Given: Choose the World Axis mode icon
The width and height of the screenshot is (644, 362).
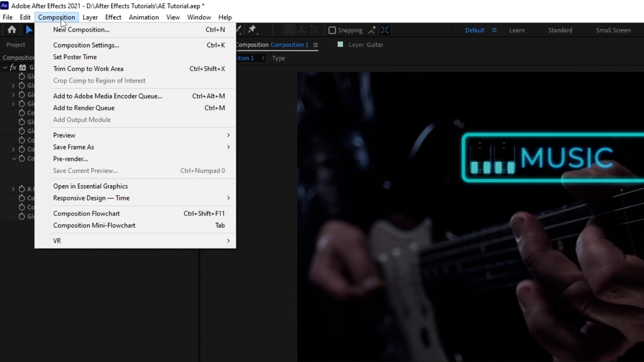Looking at the screenshot, I should tap(302, 30).
